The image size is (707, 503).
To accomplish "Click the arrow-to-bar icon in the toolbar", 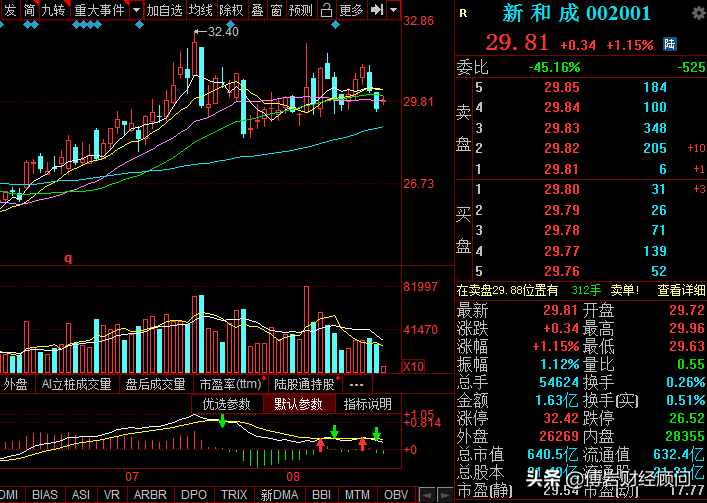I will coord(376,9).
